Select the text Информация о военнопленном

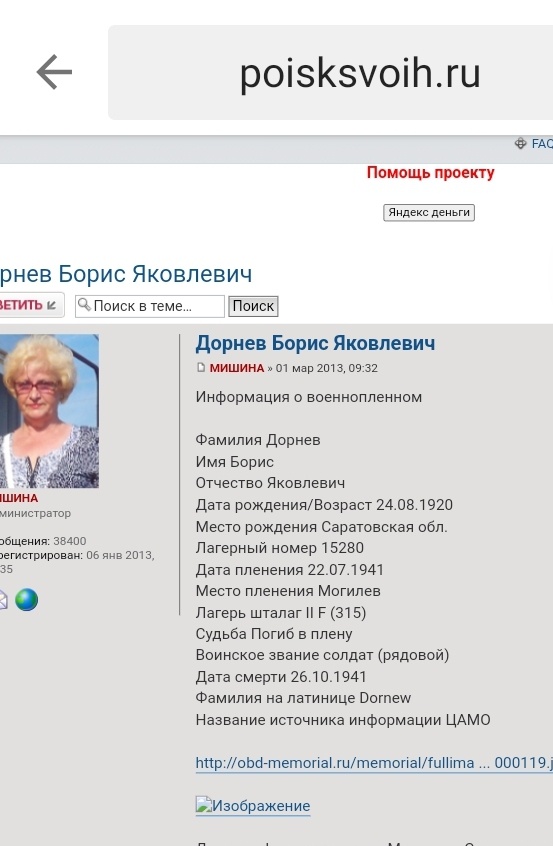309,397
